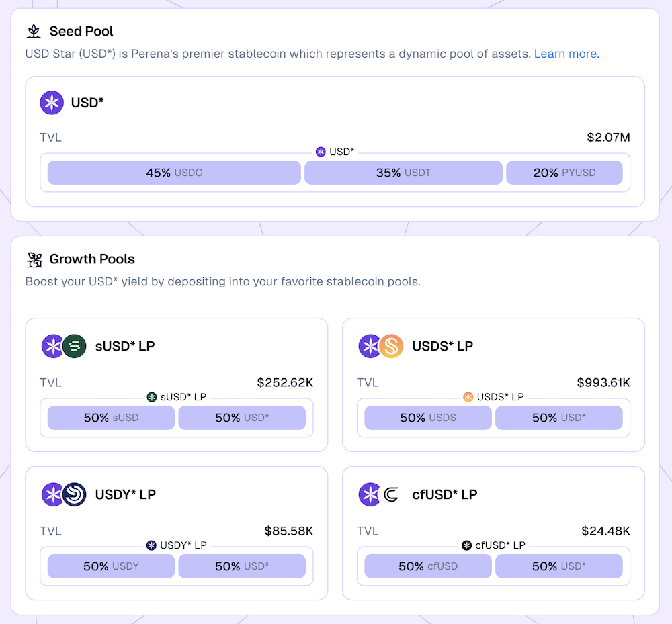Screen dimensions: 672x624
Task: Open the cfUSD* LP pool card title
Action: [x=444, y=494]
